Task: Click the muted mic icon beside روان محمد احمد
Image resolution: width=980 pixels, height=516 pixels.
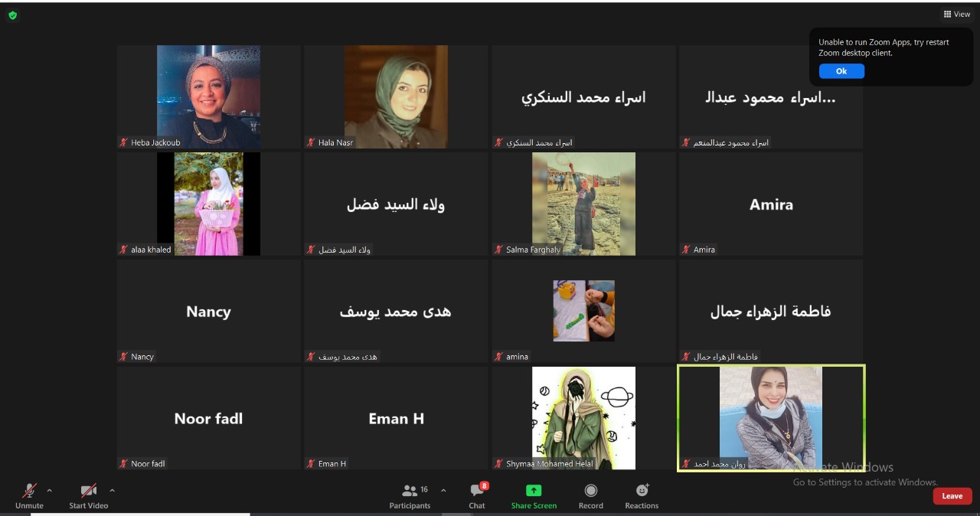Action: pyautogui.click(x=686, y=464)
